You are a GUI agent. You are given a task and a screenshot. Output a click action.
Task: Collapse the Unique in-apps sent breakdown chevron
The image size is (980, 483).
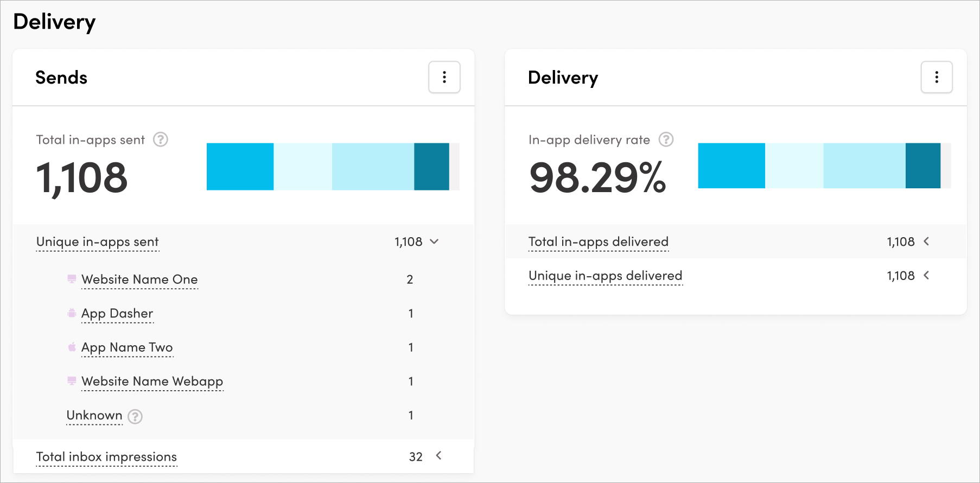click(434, 241)
